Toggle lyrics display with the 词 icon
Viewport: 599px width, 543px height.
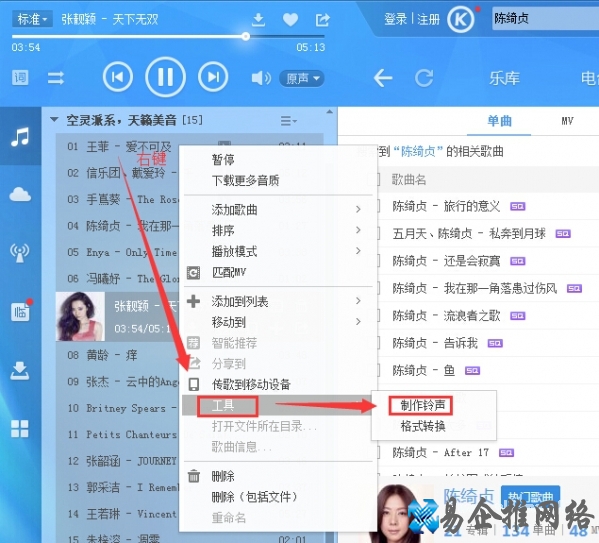pyautogui.click(x=20, y=78)
